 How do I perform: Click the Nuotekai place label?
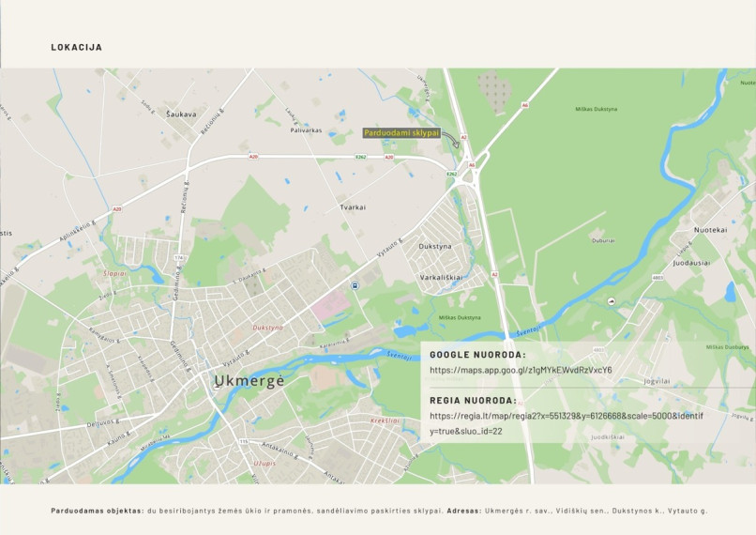tap(710, 230)
